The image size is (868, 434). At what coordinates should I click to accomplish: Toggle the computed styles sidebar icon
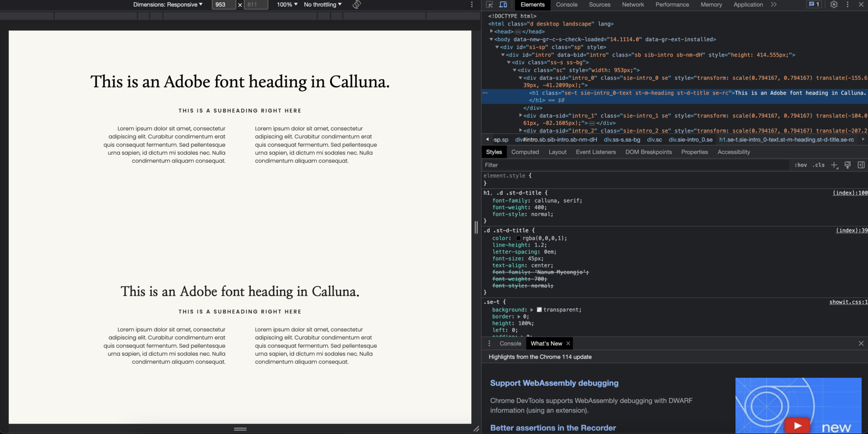tap(861, 165)
